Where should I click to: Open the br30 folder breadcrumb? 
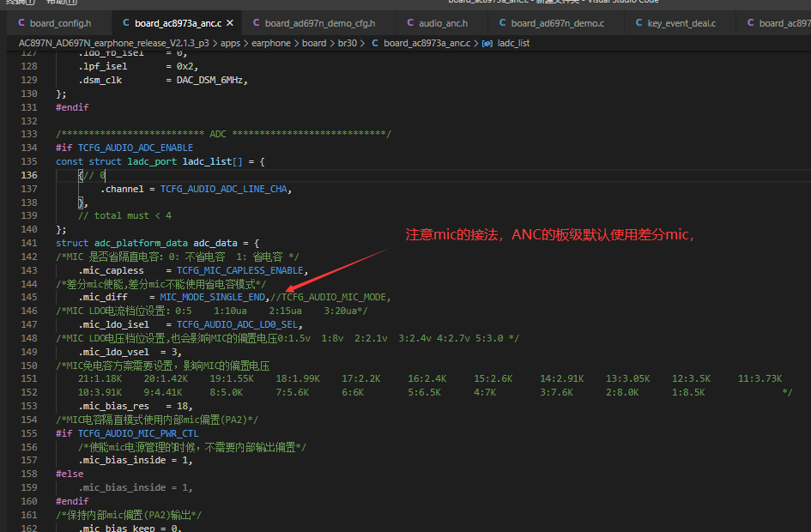pos(347,43)
